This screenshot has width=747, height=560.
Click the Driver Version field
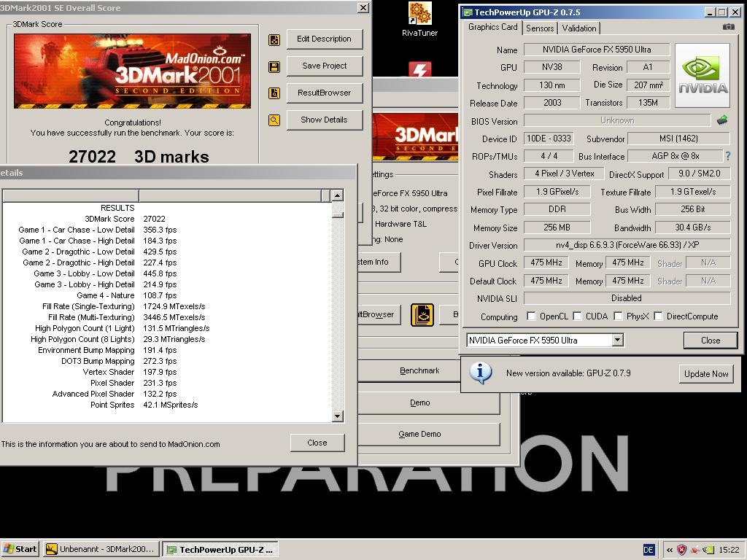click(x=627, y=245)
